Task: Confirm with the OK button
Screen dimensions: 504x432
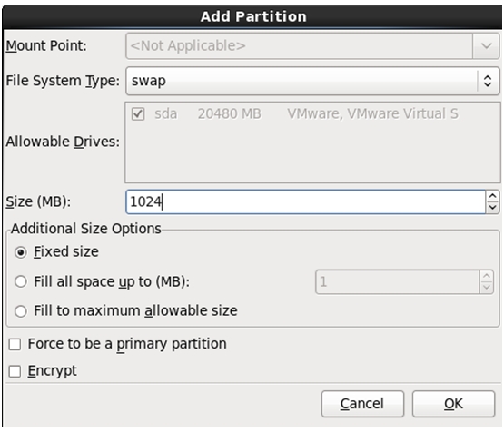Action: coord(453,404)
